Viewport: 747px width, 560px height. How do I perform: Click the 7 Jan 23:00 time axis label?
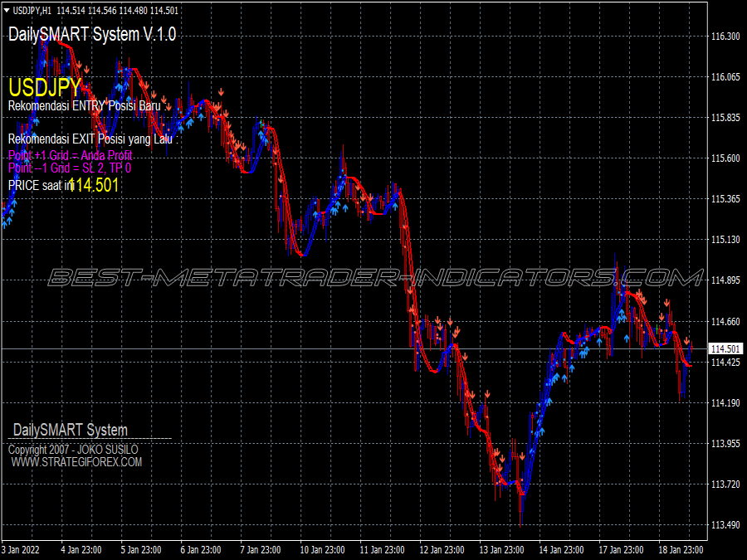click(261, 550)
